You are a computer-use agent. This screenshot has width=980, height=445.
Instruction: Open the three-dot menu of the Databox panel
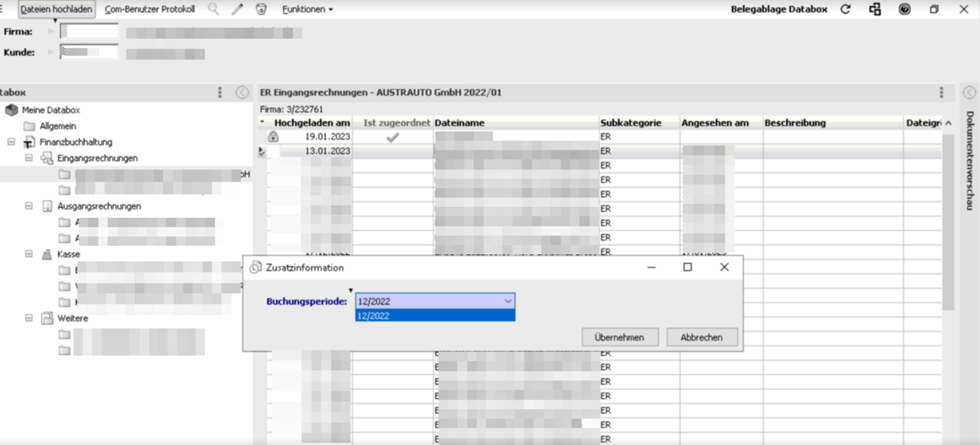coord(219,92)
